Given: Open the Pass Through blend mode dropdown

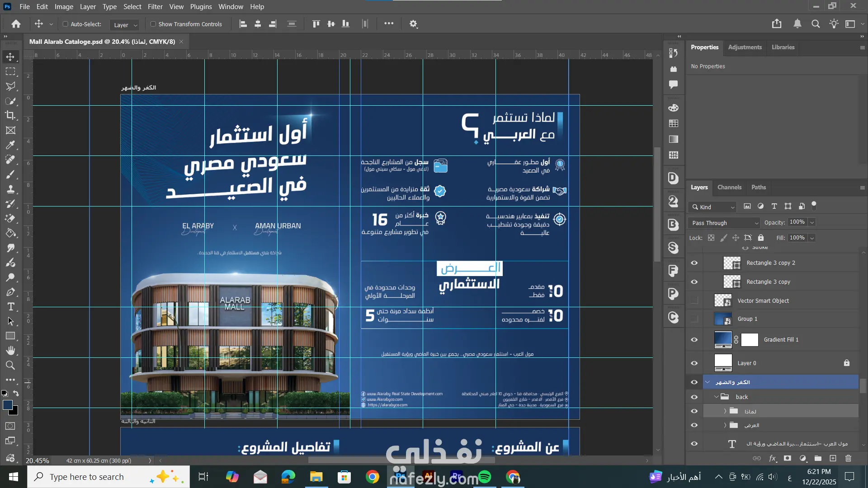Looking at the screenshot, I should pyautogui.click(x=724, y=223).
